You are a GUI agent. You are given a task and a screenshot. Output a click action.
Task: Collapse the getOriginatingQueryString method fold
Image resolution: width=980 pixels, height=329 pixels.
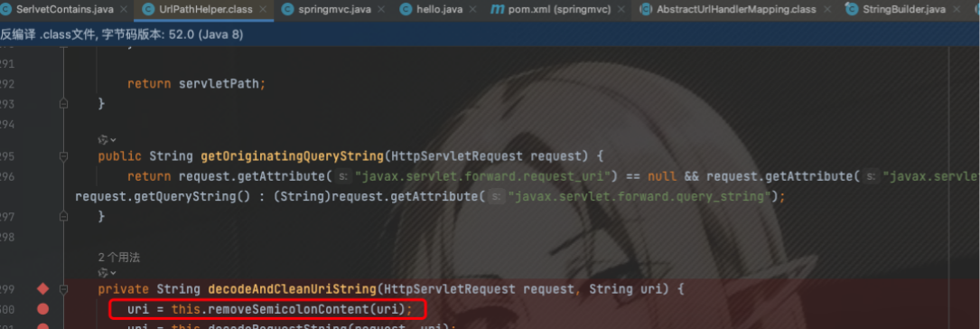pyautogui.click(x=63, y=156)
